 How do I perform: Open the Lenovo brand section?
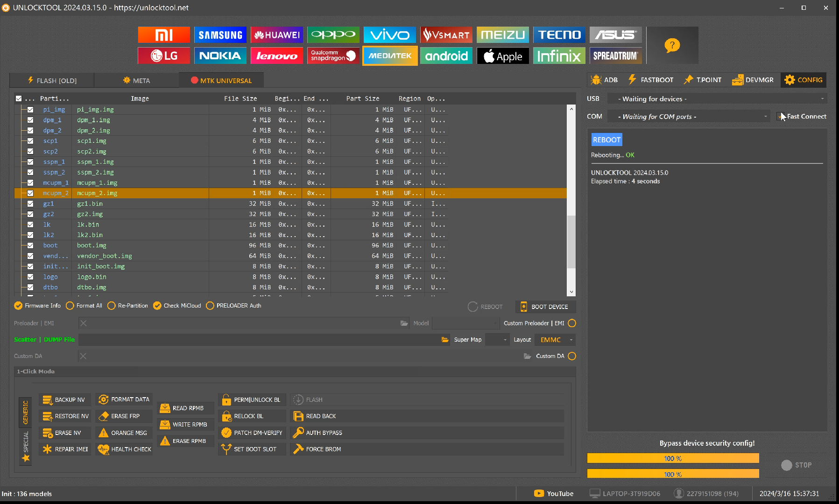point(277,56)
